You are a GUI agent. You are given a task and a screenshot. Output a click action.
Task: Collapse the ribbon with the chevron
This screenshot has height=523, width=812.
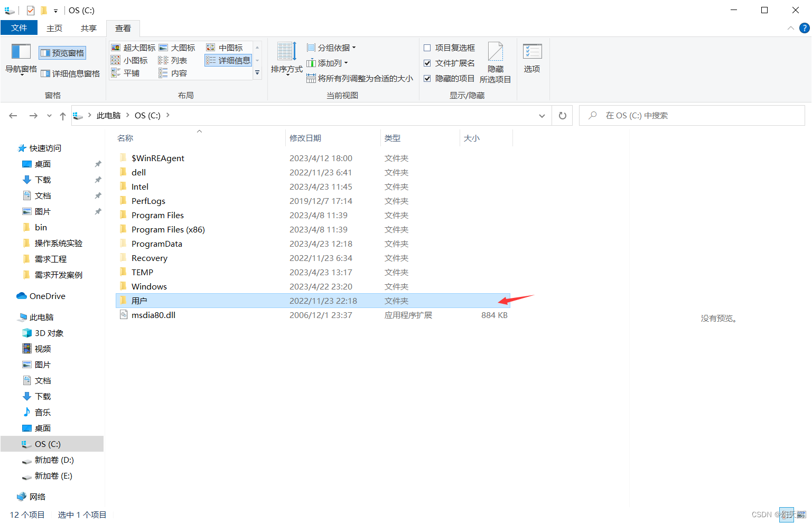[x=790, y=28]
